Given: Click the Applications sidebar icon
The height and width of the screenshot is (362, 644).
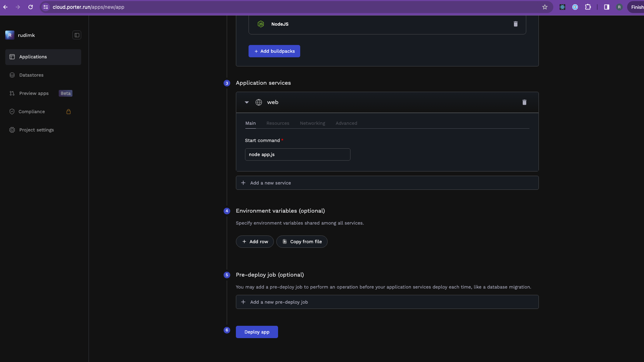Looking at the screenshot, I should [12, 57].
